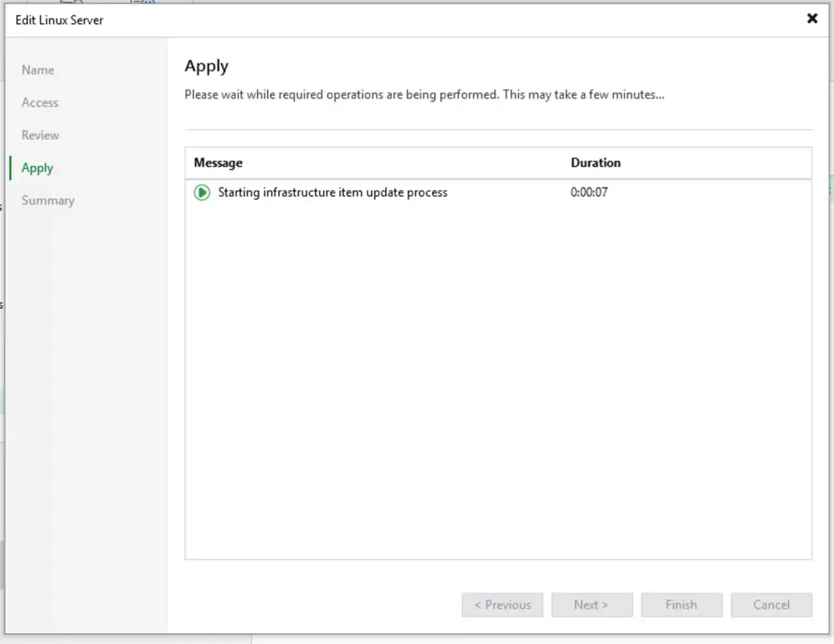Switch to the Review wizard step

pyautogui.click(x=40, y=135)
